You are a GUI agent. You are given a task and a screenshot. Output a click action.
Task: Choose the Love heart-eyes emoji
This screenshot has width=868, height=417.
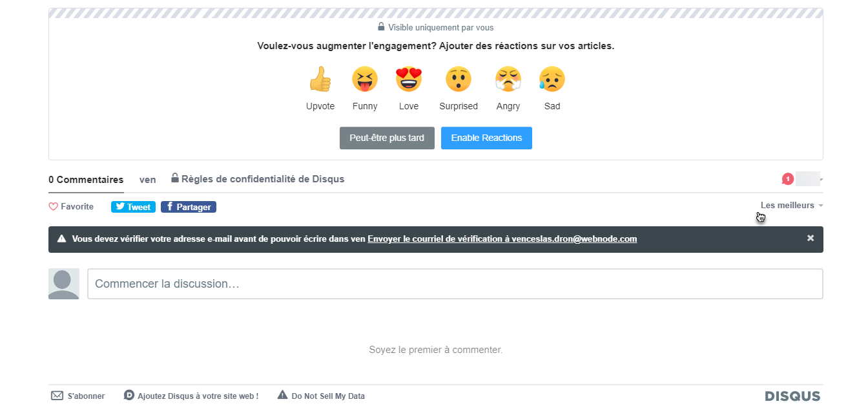pyautogui.click(x=408, y=80)
